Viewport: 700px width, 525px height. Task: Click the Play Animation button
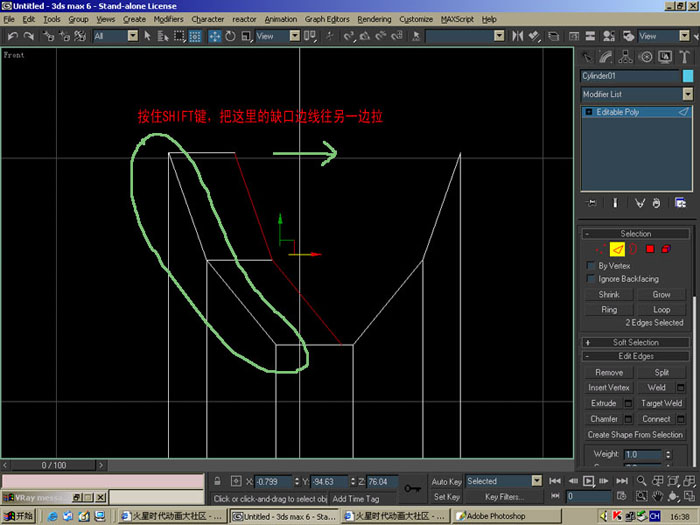(588, 481)
